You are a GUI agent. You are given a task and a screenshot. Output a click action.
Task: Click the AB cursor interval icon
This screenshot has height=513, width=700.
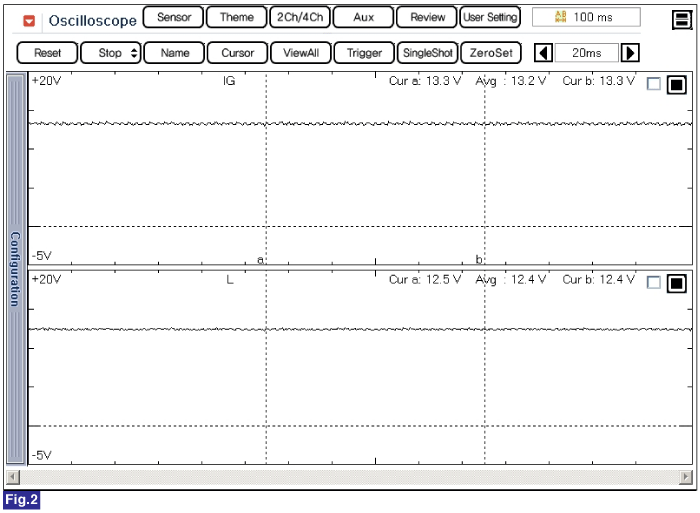pyautogui.click(x=560, y=17)
